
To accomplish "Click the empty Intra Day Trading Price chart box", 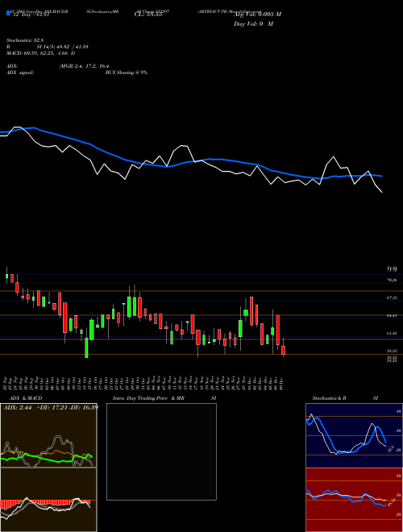I will coord(161,451).
